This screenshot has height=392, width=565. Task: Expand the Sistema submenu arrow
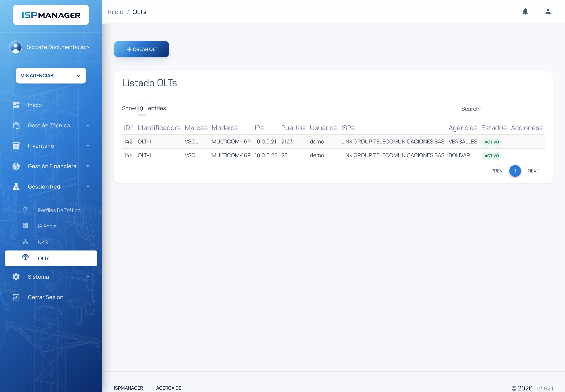coord(88,277)
